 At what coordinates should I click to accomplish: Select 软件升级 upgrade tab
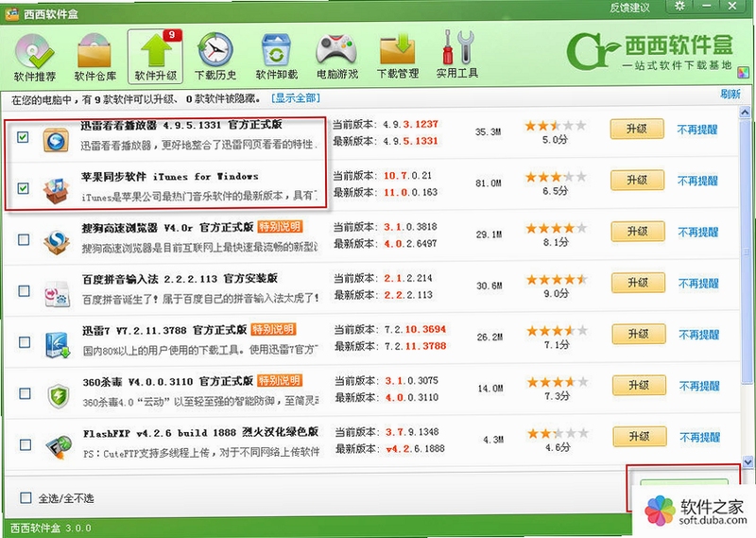click(x=155, y=57)
